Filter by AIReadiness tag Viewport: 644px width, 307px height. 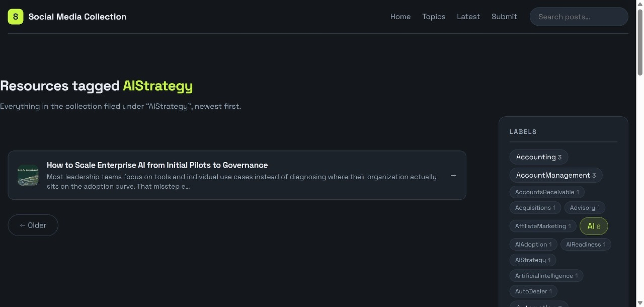tap(586, 245)
